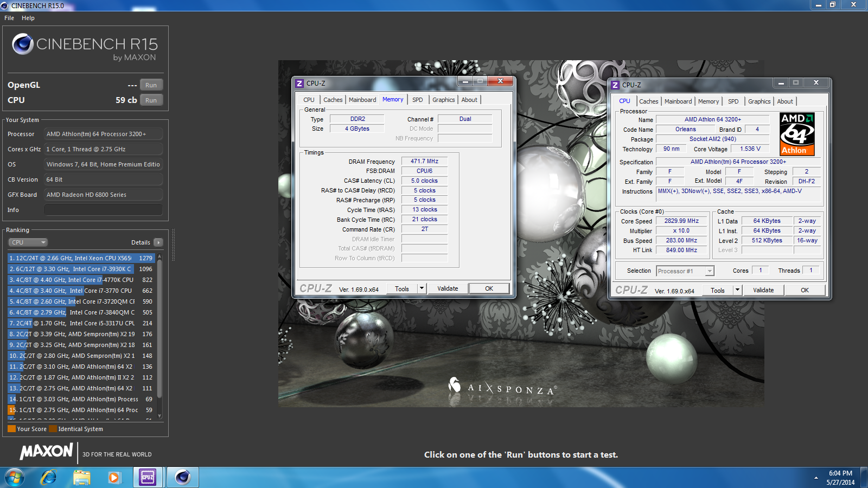Screen dimensions: 868x488
Task: Open Tools dropdown arrow in CPU tab CPU-Z window
Action: pos(737,290)
